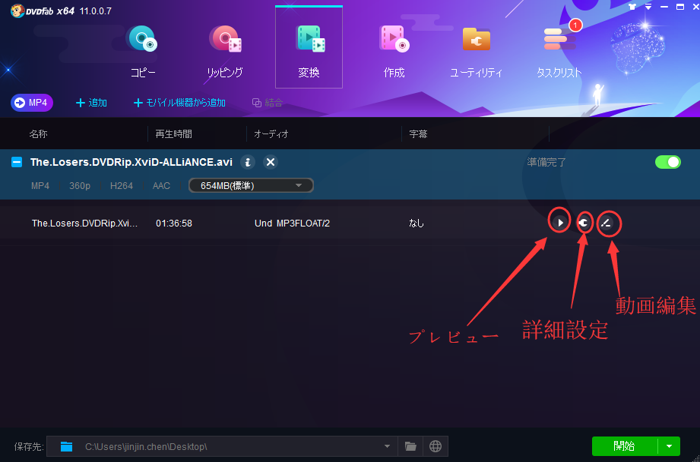Collapse The.Losers file entry with minus icon
This screenshot has height=462, width=700.
[17, 162]
